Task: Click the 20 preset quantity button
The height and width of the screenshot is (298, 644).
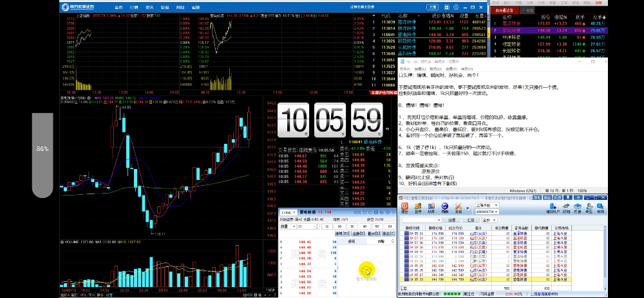Action: 339,226
